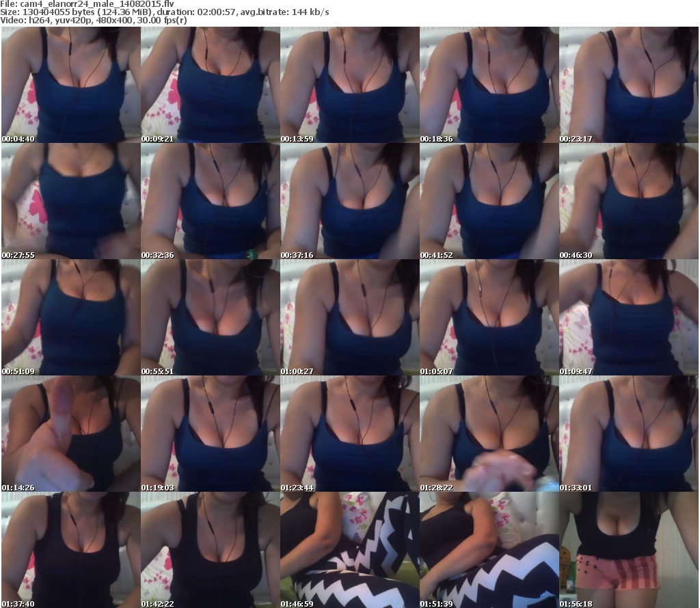Select the pink shorts frame at 01:56:18

point(629,550)
